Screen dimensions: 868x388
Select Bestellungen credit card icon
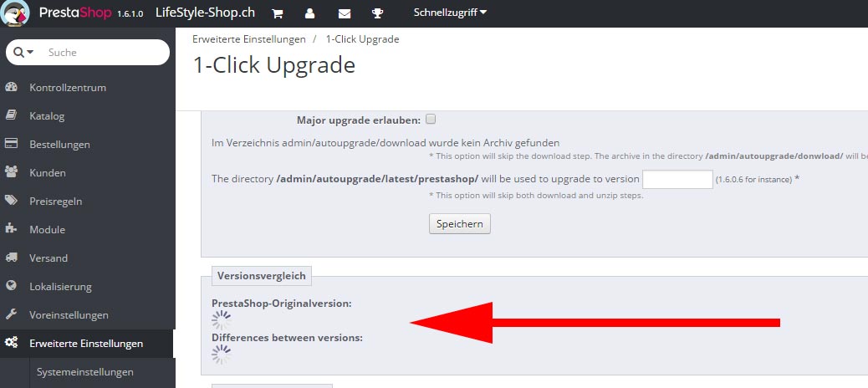[11, 144]
